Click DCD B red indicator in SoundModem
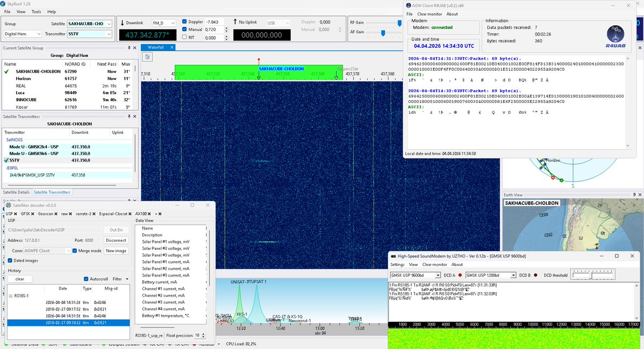Screen dimensions: 644x349 click(x=535, y=275)
